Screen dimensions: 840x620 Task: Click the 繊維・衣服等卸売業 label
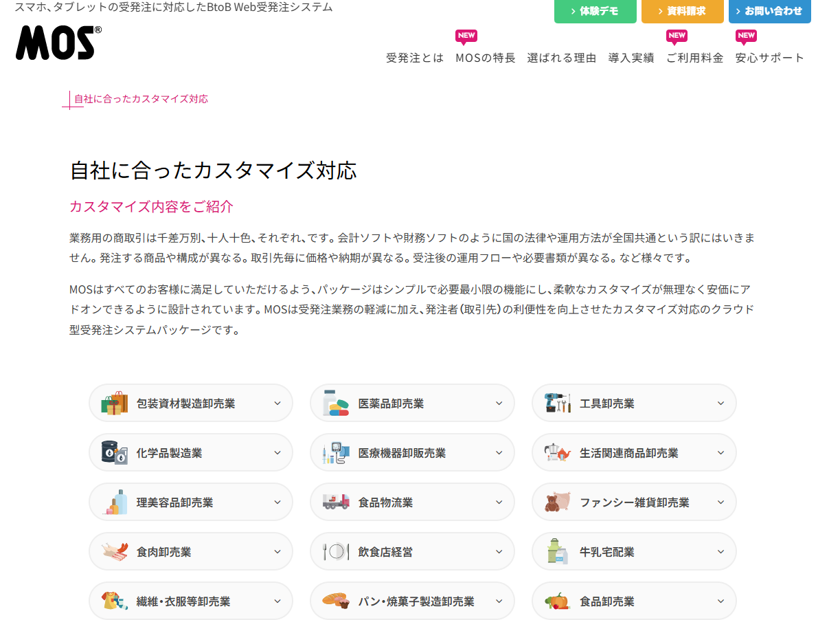coord(183,601)
